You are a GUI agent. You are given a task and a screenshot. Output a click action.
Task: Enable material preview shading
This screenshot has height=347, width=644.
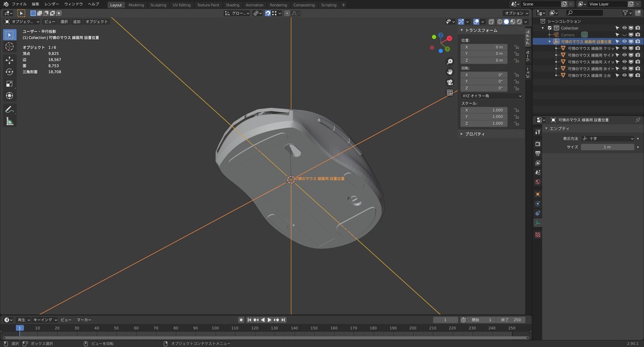click(513, 22)
